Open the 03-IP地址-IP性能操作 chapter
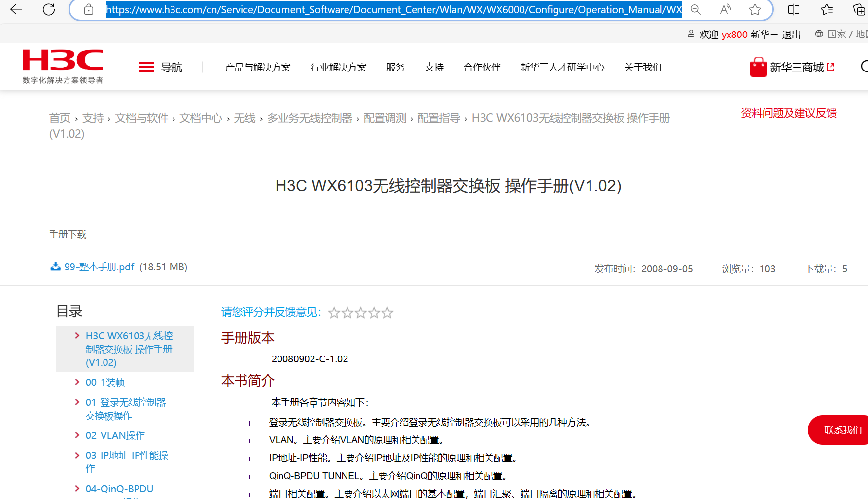 tap(127, 462)
